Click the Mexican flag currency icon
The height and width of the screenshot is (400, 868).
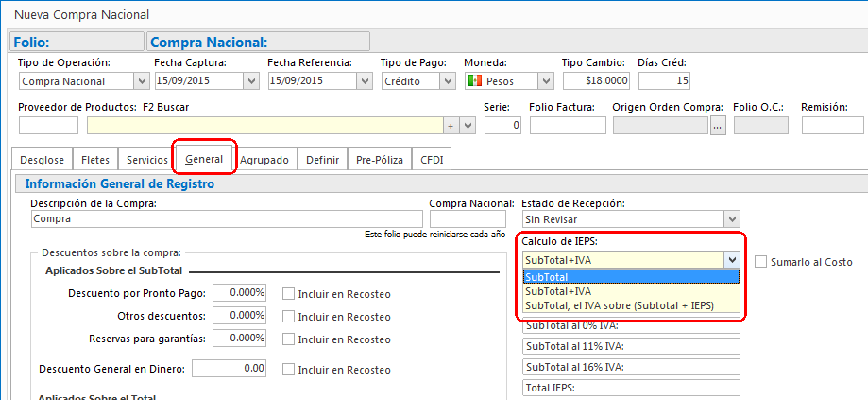pyautogui.click(x=474, y=81)
